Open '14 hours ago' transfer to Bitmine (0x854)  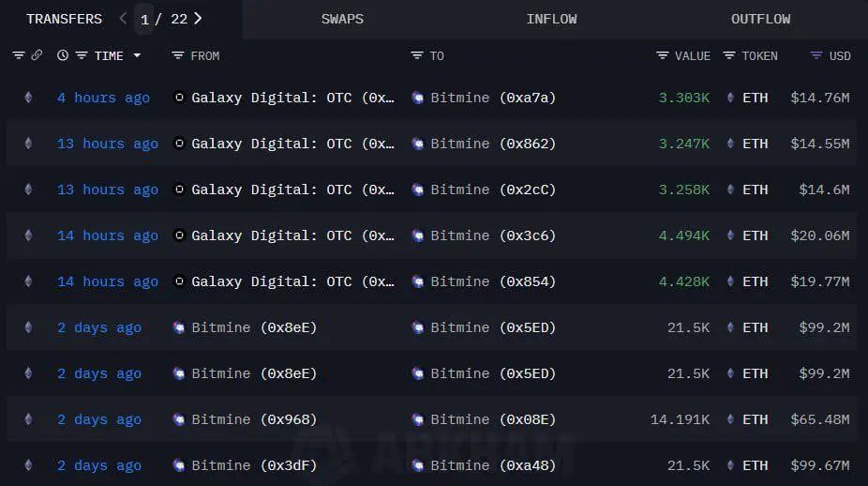(x=108, y=282)
